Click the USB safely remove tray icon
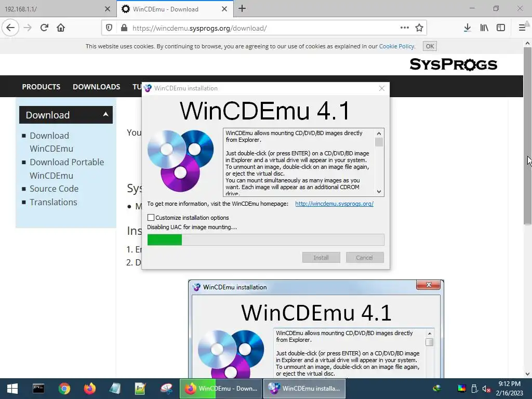This screenshot has height=399, width=532. (x=474, y=389)
